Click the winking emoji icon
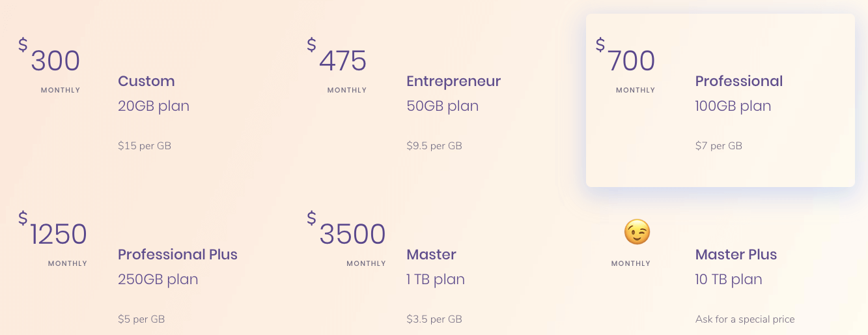The height and width of the screenshot is (335, 868). coord(637,232)
